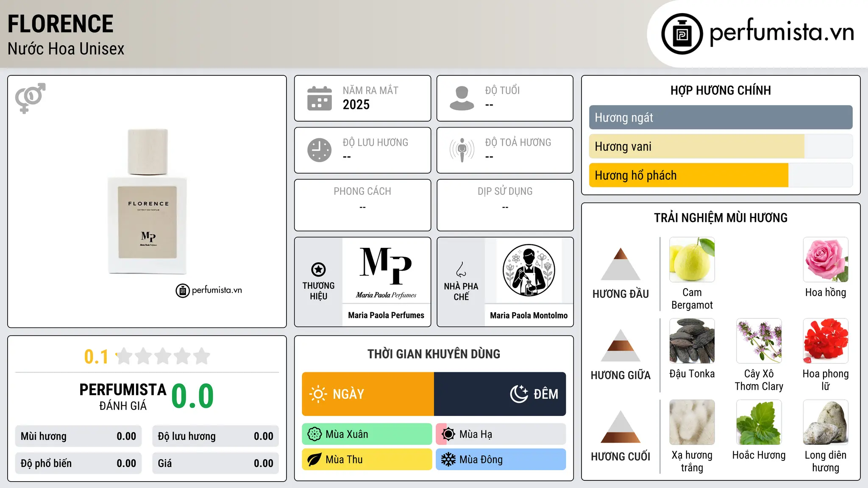Click the PHONG CÁCH style card

point(362,205)
